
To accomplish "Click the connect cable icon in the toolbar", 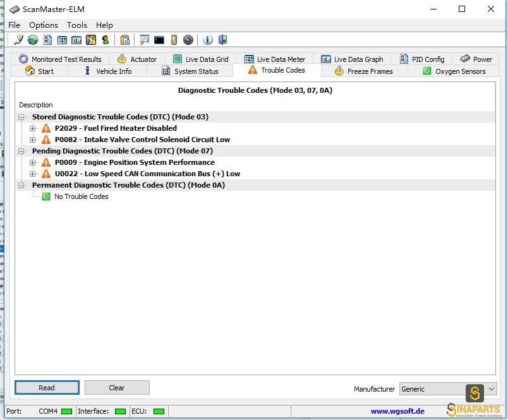I will point(18,40).
